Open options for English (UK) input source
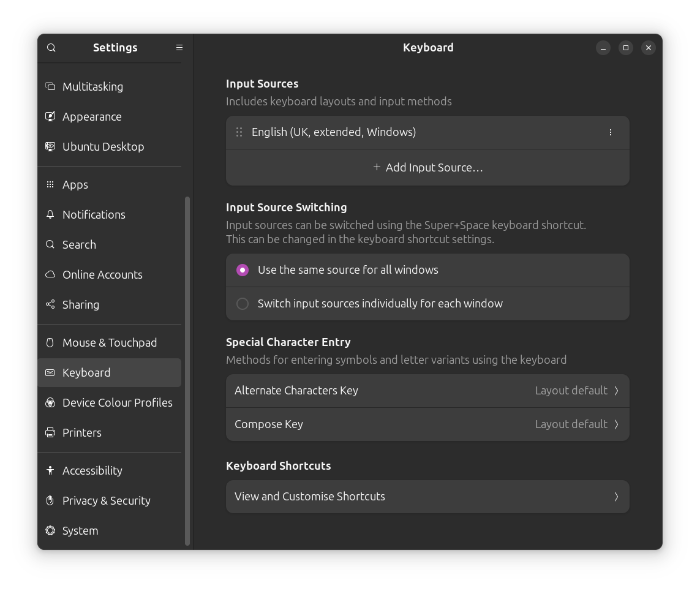The width and height of the screenshot is (700, 591). coord(610,132)
